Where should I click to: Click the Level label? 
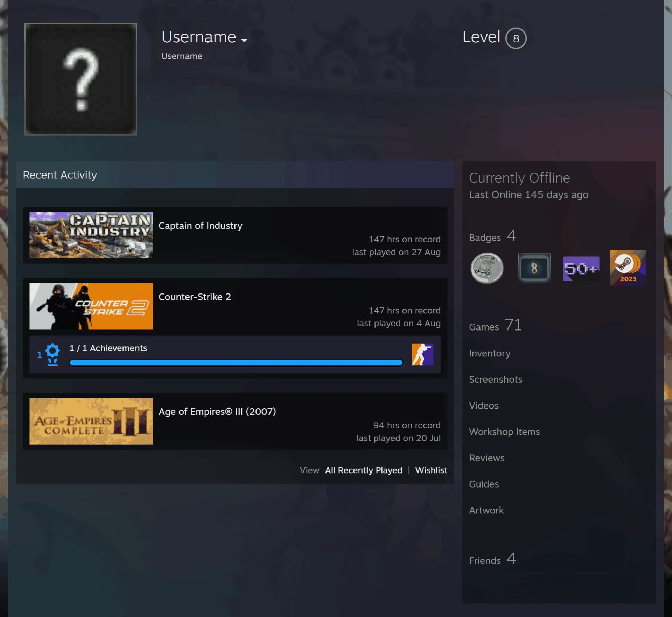(481, 37)
